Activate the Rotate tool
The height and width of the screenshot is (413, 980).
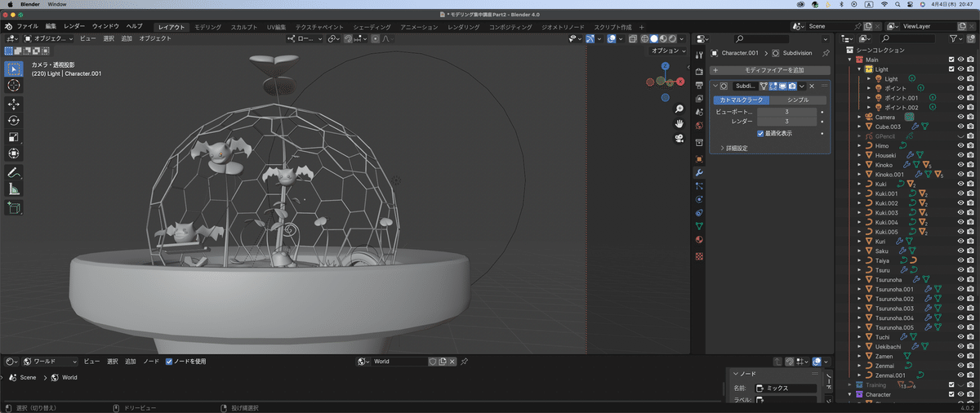pyautogui.click(x=14, y=121)
